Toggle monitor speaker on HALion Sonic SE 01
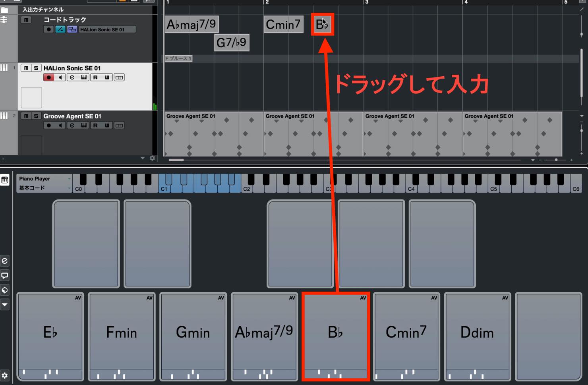588x385 pixels. [60, 77]
